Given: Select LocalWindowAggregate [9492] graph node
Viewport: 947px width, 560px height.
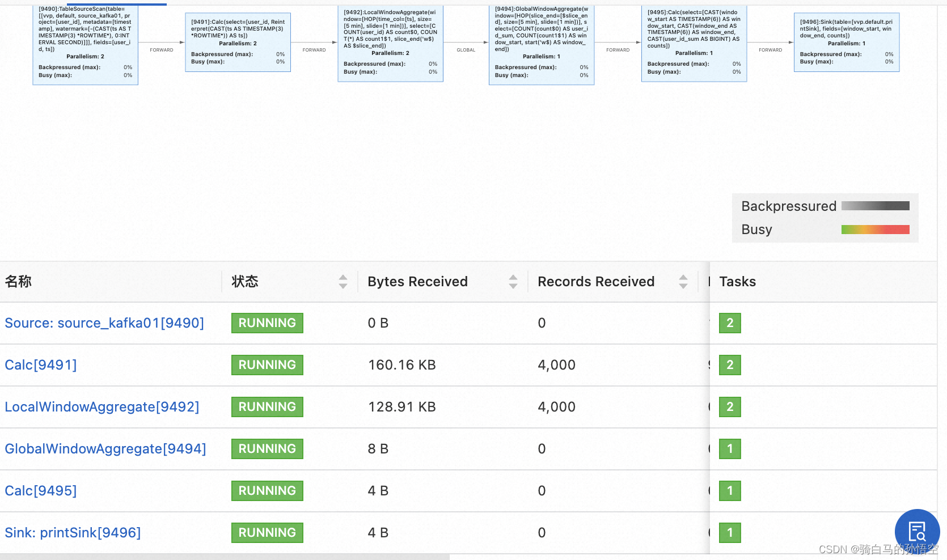Looking at the screenshot, I should click(390, 44).
